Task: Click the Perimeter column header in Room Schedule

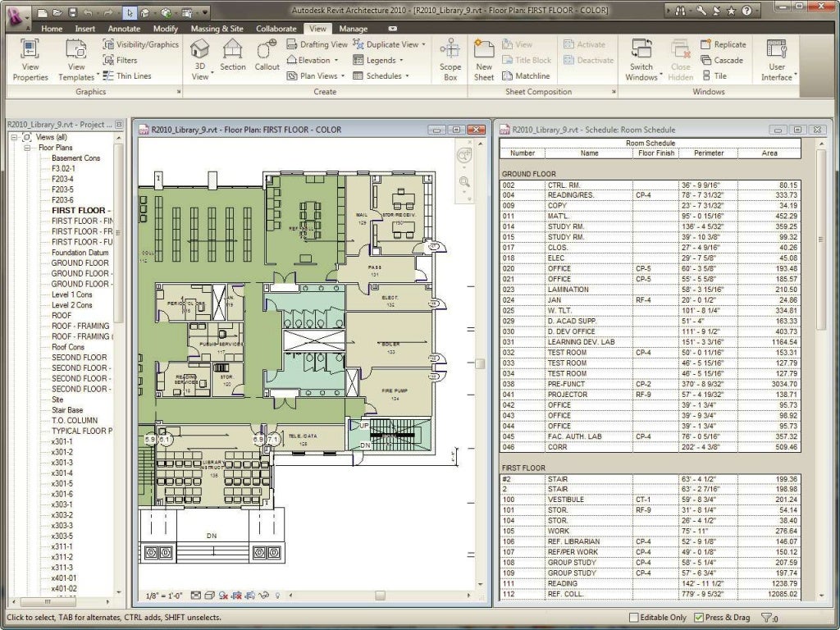Action: (709, 153)
